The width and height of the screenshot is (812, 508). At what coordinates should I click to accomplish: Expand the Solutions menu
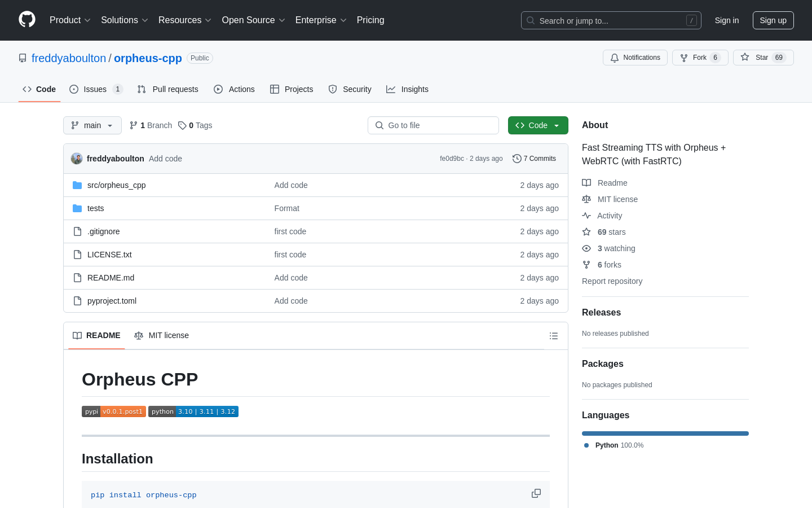pos(125,20)
